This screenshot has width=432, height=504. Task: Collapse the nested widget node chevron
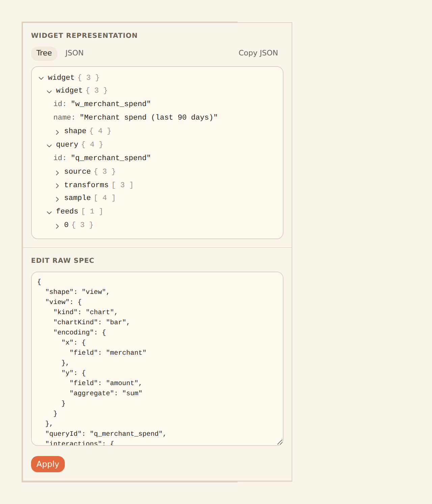pos(49,91)
